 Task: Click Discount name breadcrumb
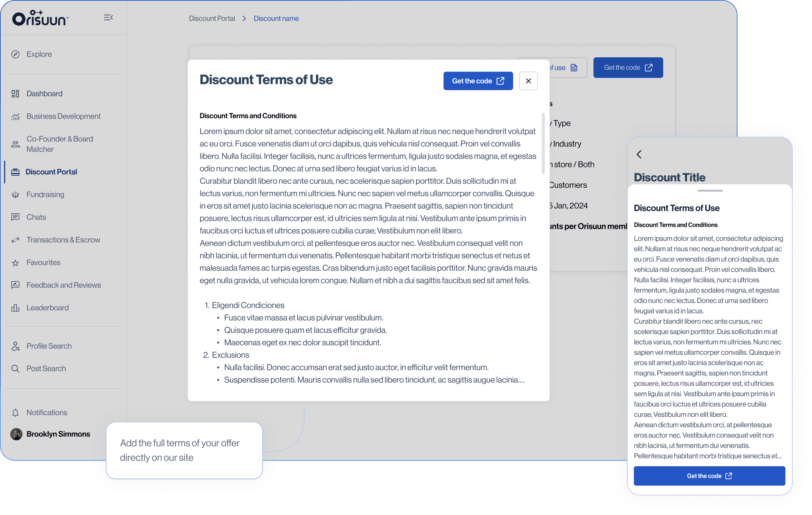pos(276,19)
